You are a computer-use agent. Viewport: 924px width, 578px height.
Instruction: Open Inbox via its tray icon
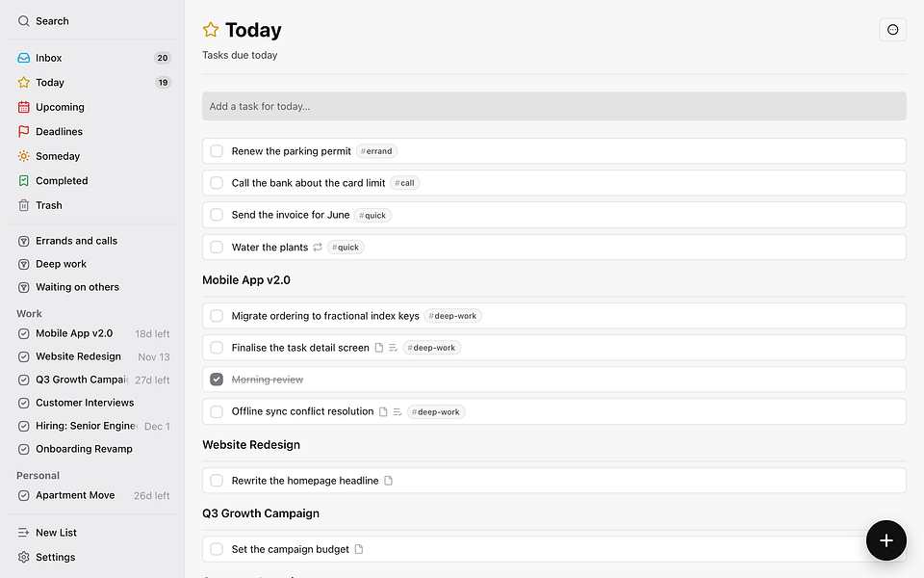pos(23,58)
